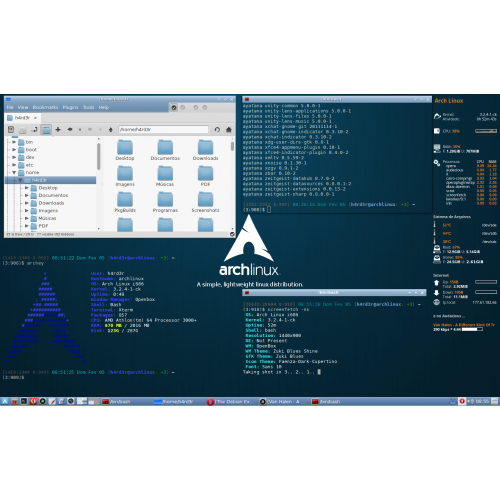The width and height of the screenshot is (500, 500).
Task: Expand the etc folder in the tree
Action: coord(14,165)
